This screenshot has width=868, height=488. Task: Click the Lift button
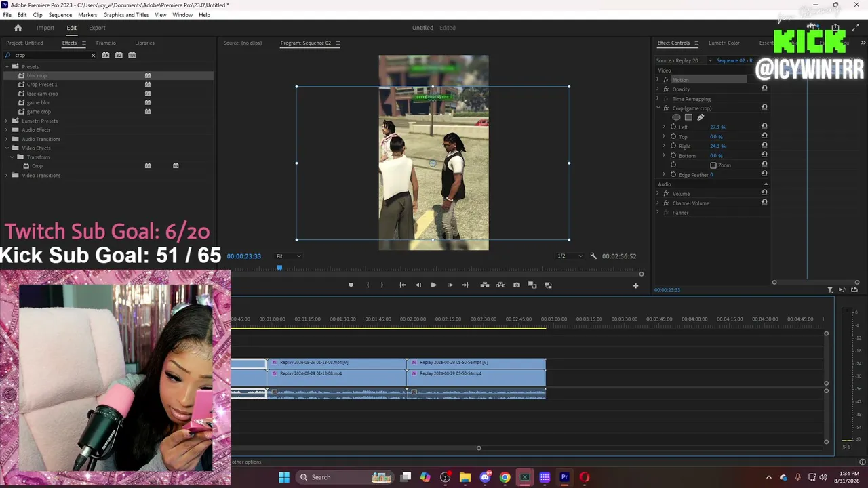[484, 285]
